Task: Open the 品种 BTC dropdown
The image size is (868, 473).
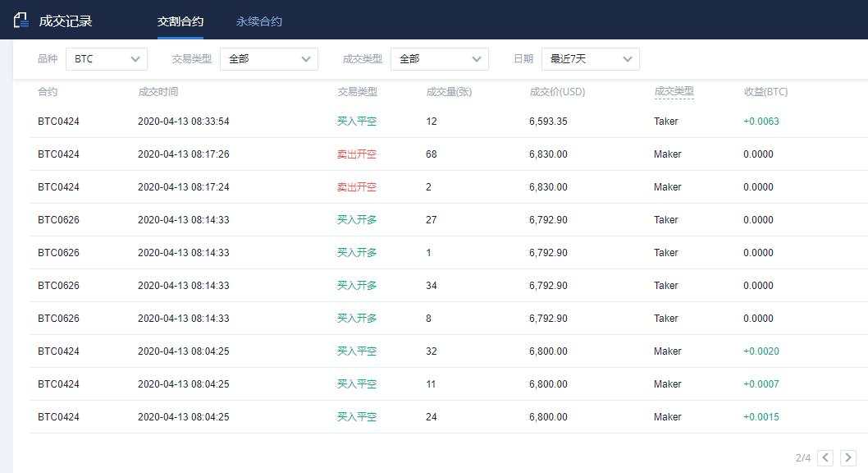Action: point(107,59)
